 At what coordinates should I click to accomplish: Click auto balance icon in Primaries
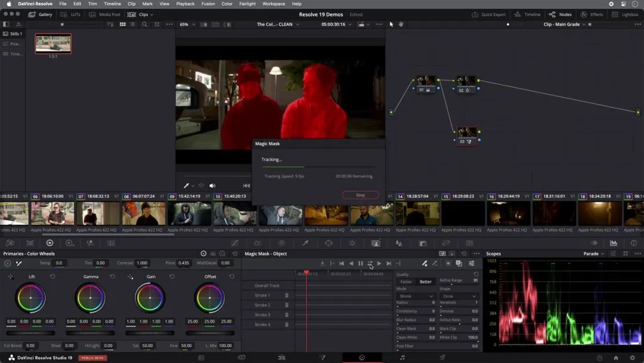[x=8, y=263]
